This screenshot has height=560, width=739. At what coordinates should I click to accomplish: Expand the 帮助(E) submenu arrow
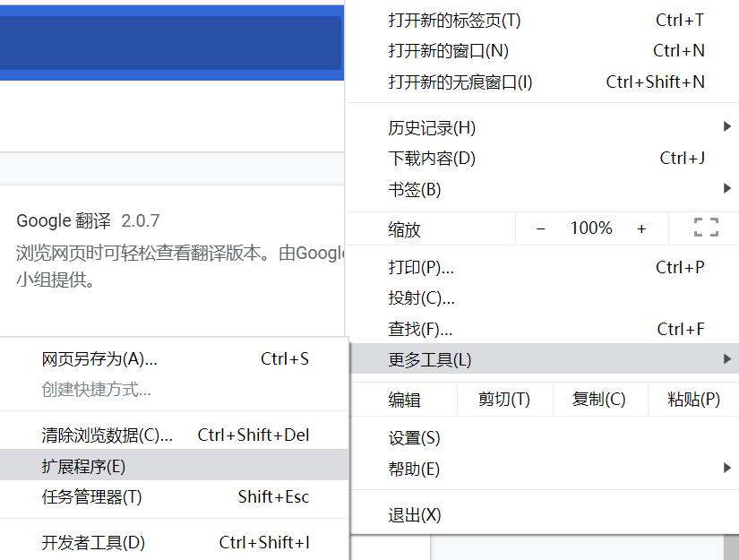click(726, 468)
